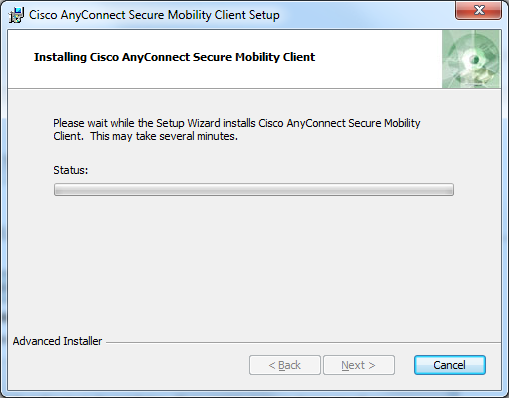
Task: Click the disabled Next > button
Action: (x=359, y=365)
